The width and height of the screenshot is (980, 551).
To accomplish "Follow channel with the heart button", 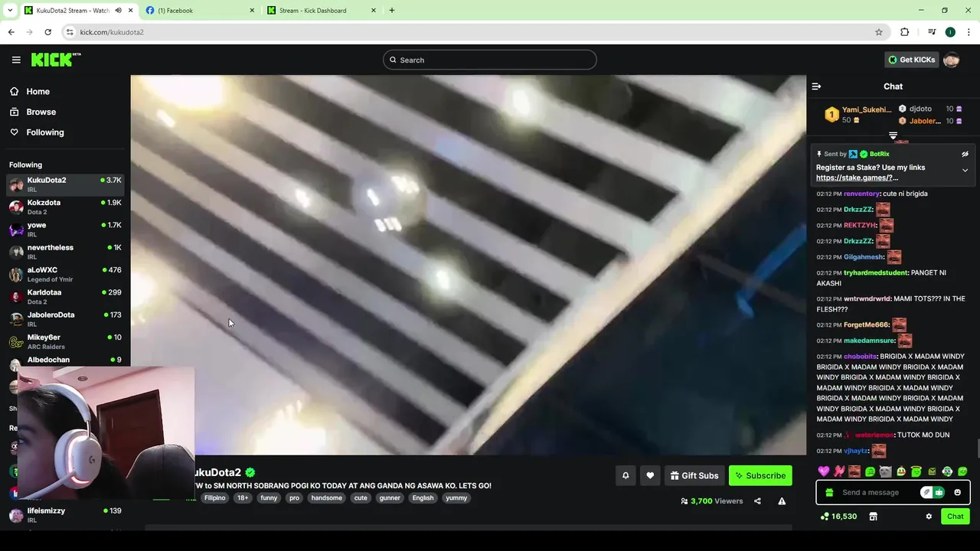I will point(650,475).
